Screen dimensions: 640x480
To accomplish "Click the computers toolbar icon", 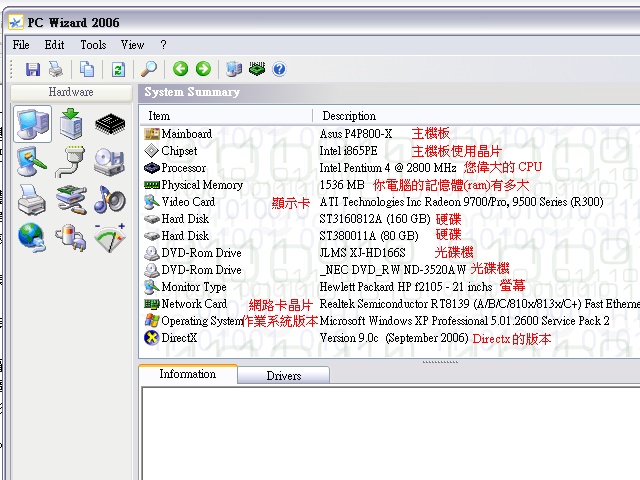I will click(234, 69).
